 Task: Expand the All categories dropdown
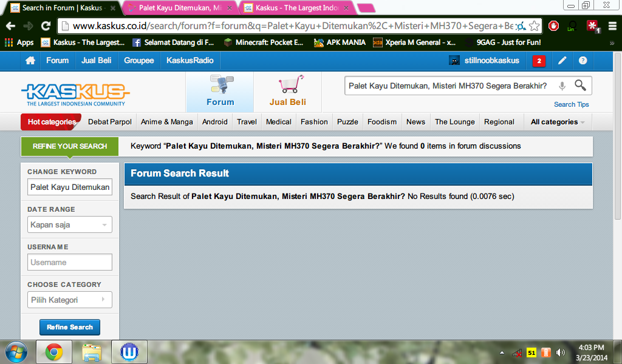coord(558,122)
